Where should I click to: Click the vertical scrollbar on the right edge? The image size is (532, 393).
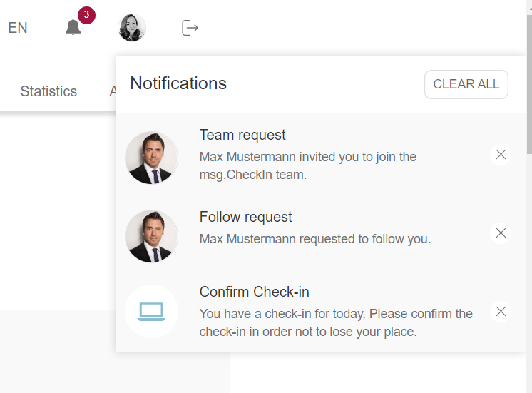(528, 107)
